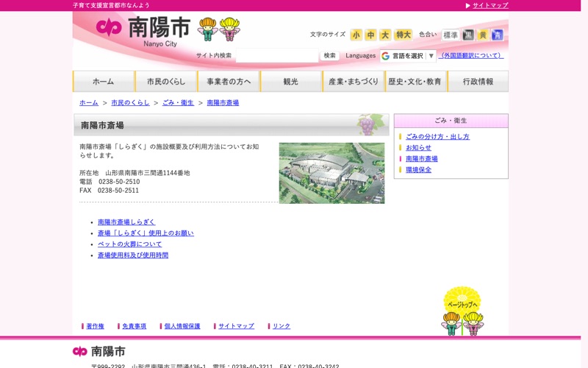The height and width of the screenshot is (368, 588).
Task: Open the 外国語翻訳について link
Action: pyautogui.click(x=471, y=56)
